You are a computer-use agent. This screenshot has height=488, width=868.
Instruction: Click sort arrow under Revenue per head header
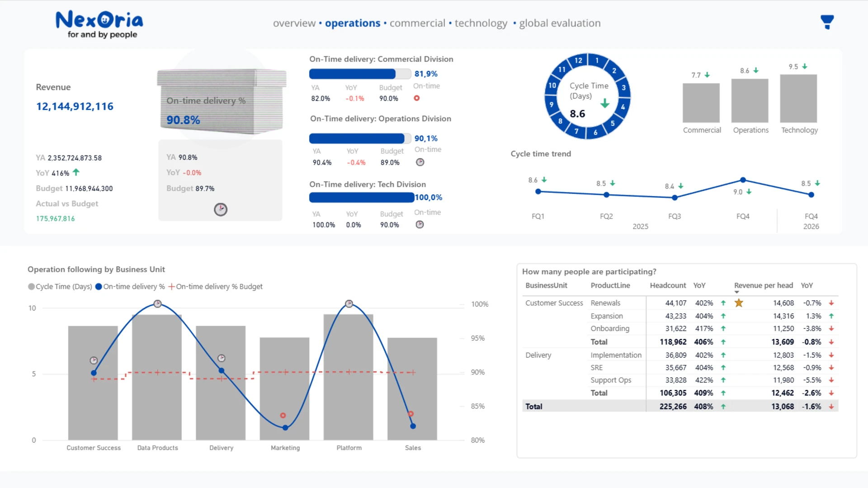pyautogui.click(x=736, y=292)
